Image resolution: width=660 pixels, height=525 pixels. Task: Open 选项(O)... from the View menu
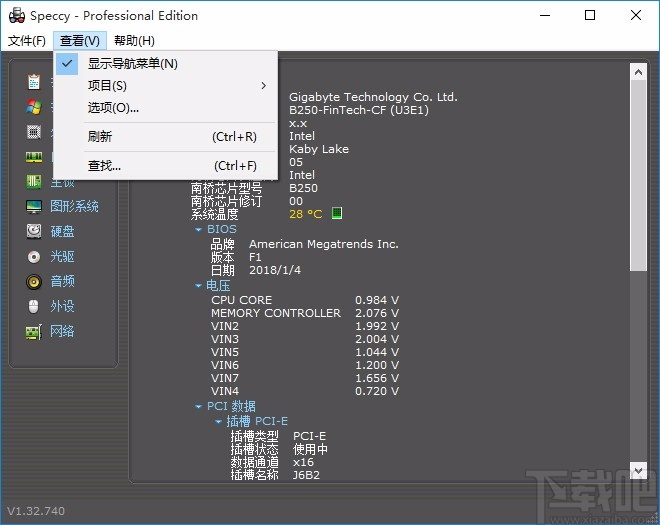(x=165, y=108)
